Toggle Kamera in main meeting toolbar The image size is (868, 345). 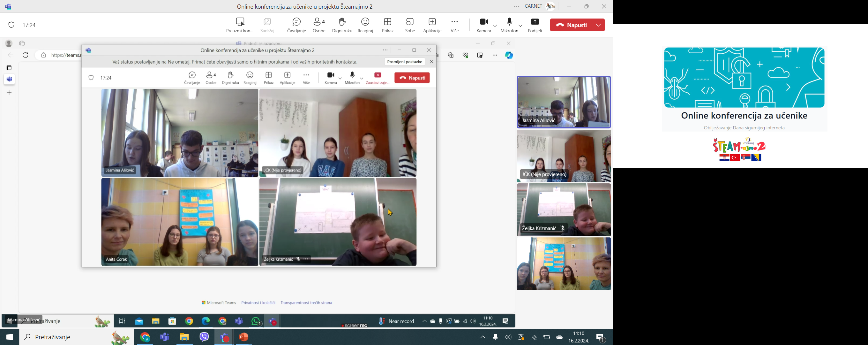[x=484, y=25]
